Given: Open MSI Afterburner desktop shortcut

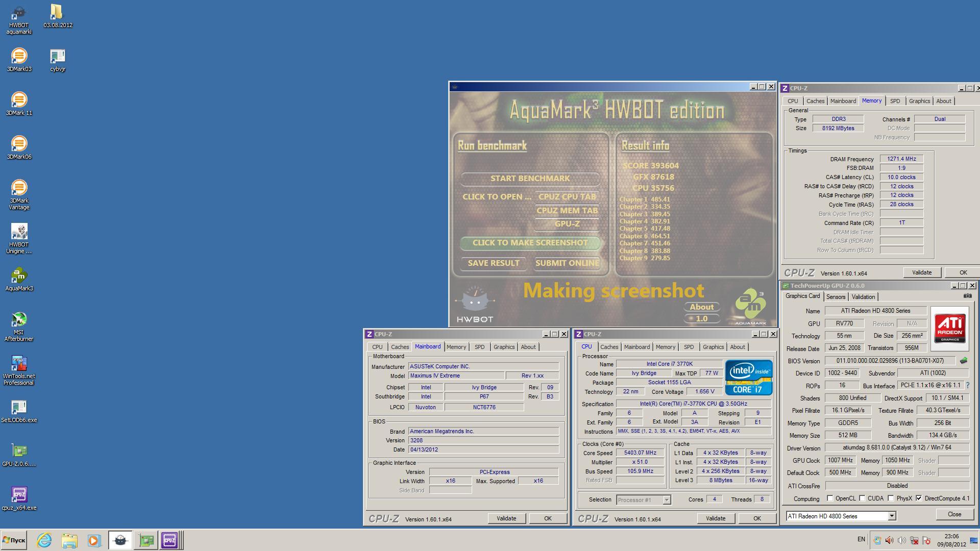Looking at the screenshot, I should click(19, 327).
